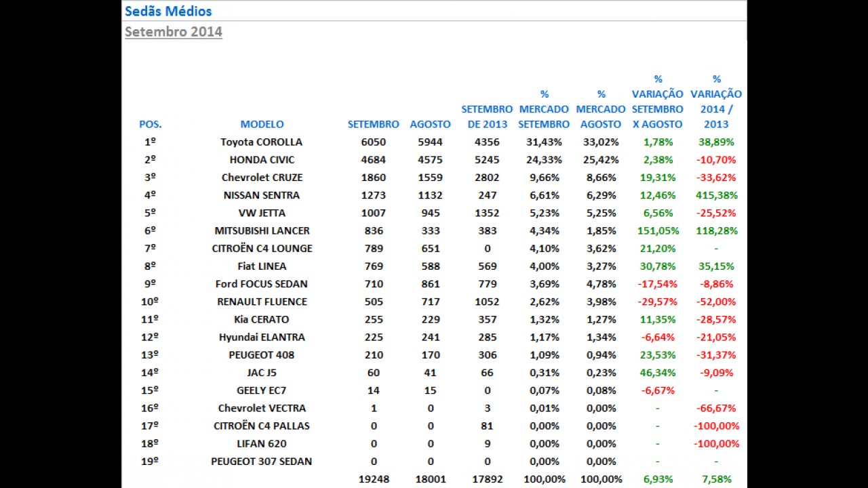Viewport: 868px width, 488px height.
Task: Select the 'MODELO' column header
Action: coord(262,124)
